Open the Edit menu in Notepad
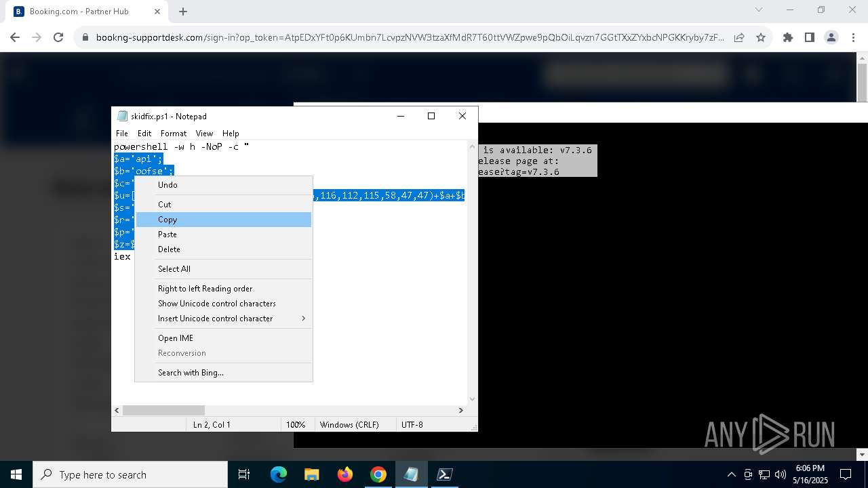Image resolution: width=868 pixels, height=488 pixels. pos(144,134)
